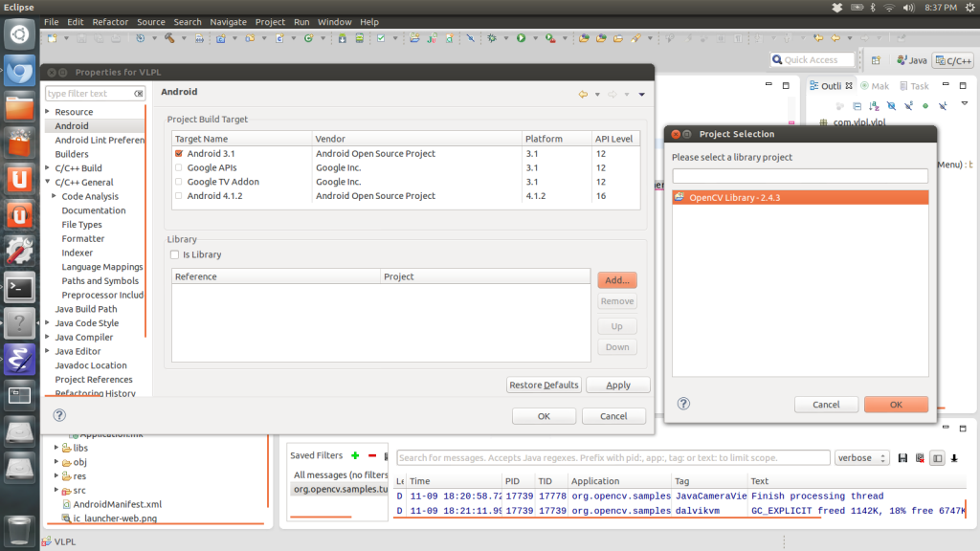Select the Android 4.1.2 build target checkbox
Screen dimensions: 980x551
pyautogui.click(x=178, y=196)
